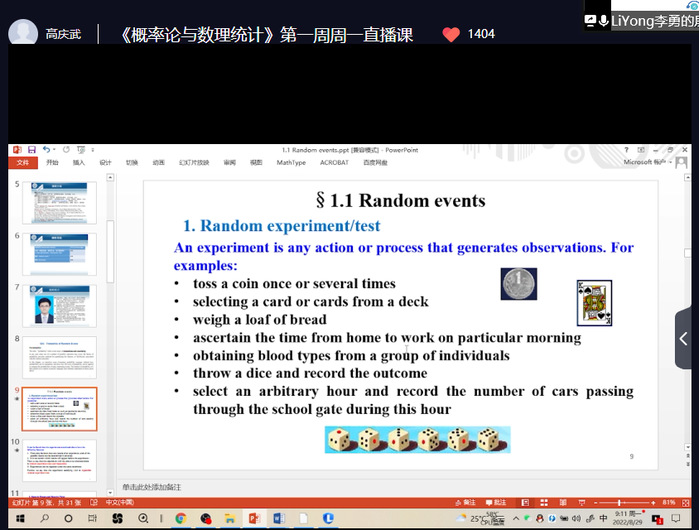Open the MathType ribbon tab
This screenshot has height=530, width=699.
pos(291,162)
